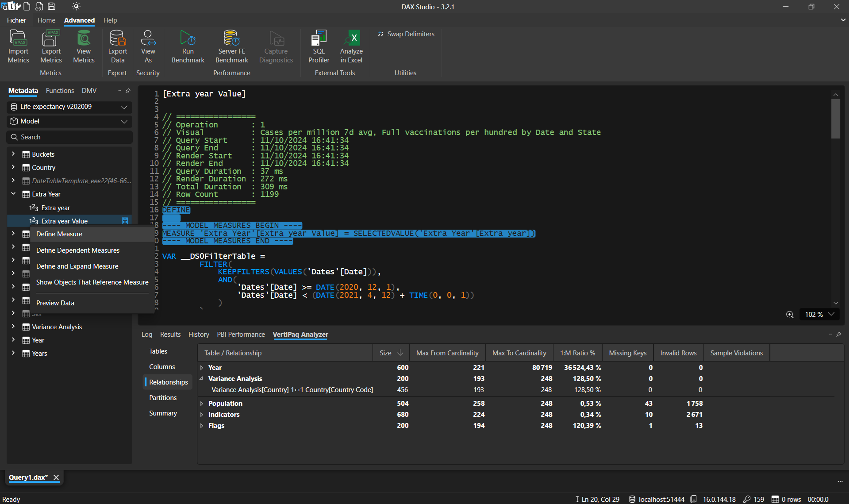This screenshot has width=849, height=504.
Task: Choose Define and Expand Measure
Action: click(x=92, y=266)
